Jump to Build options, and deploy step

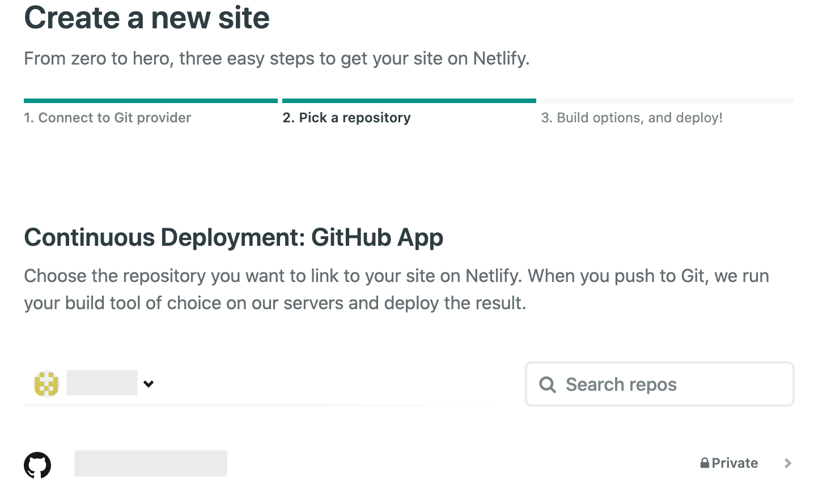[631, 117]
